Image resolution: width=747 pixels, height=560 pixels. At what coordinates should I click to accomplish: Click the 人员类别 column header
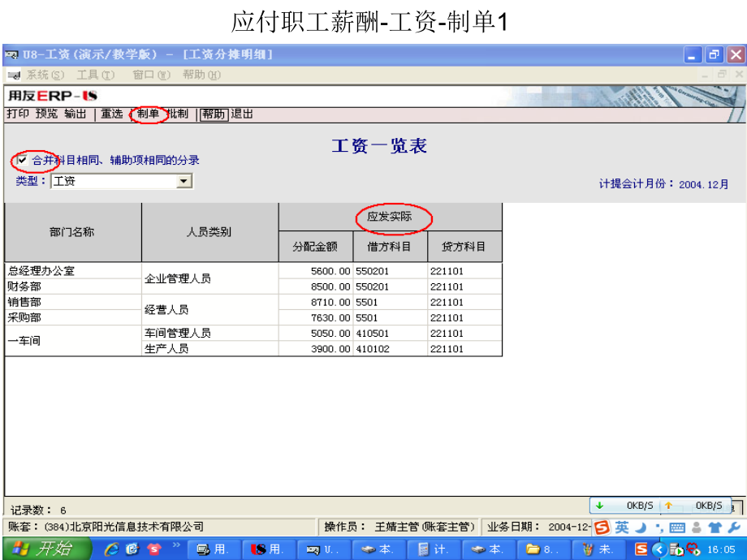(209, 232)
